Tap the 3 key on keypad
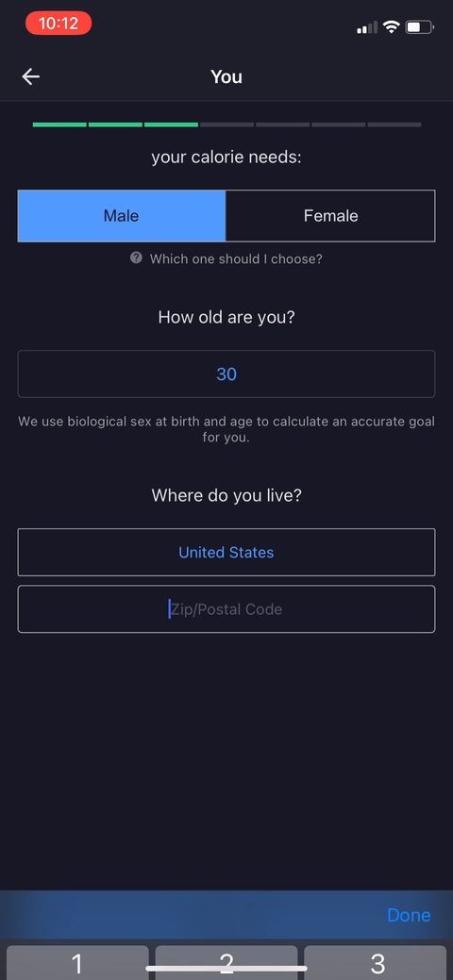Viewport: 453px width, 980px height. [x=376, y=963]
